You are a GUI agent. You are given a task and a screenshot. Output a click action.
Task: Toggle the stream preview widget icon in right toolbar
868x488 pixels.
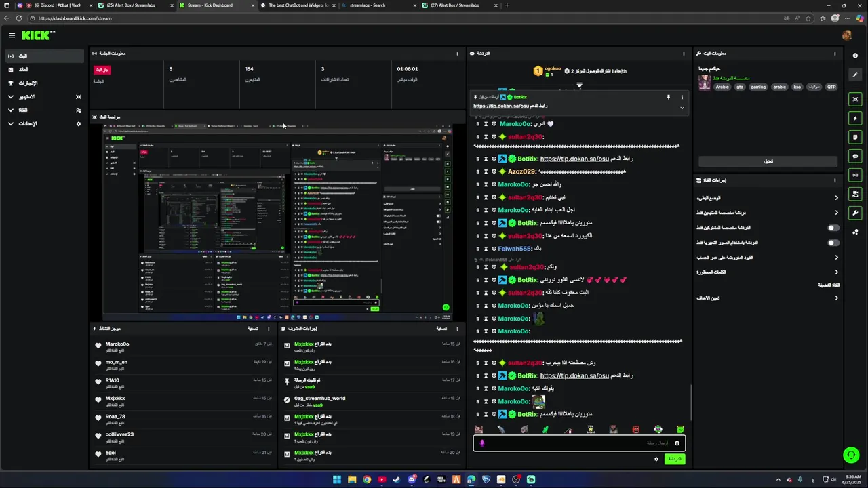tap(855, 99)
